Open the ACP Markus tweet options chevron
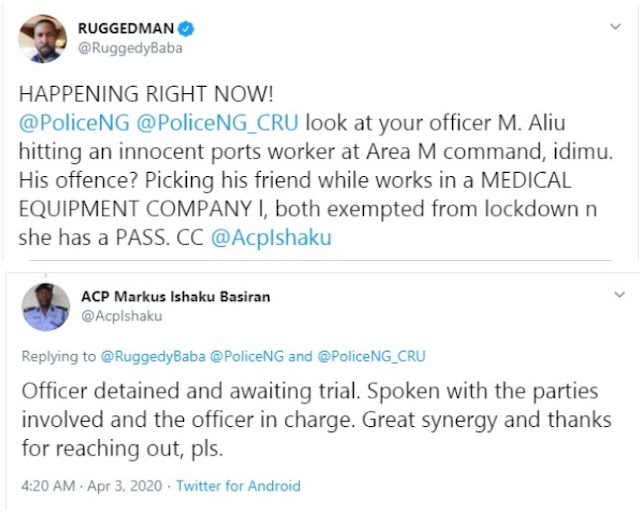The width and height of the screenshot is (640, 519). click(x=620, y=294)
